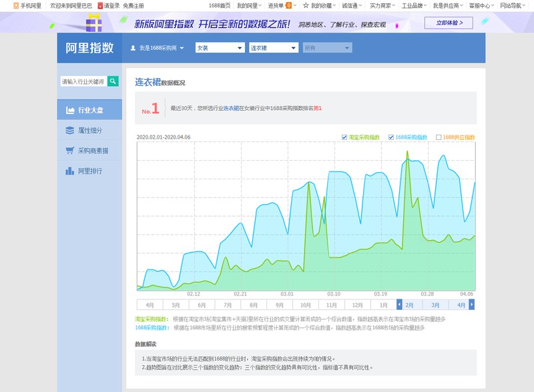Click the 免费注册 link

(133, 6)
